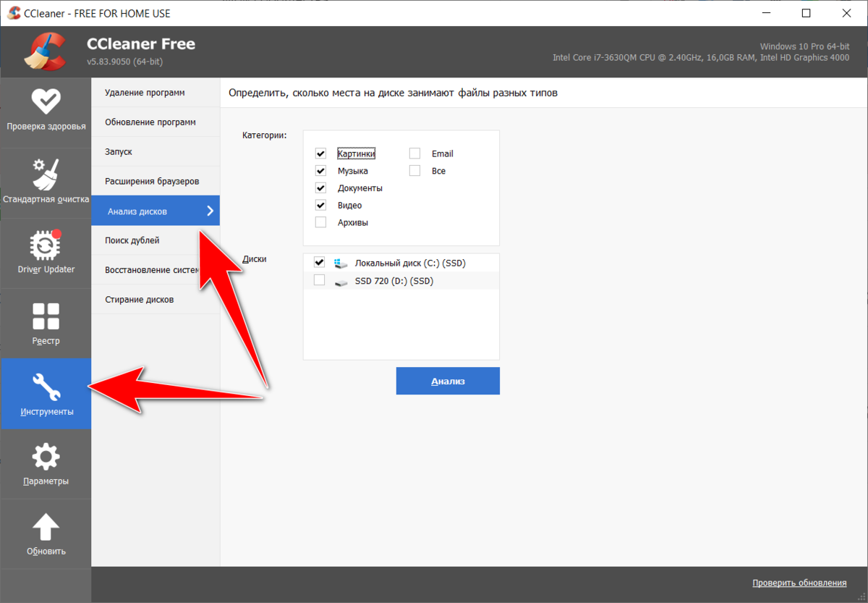Uncheck the Картинки (Pictures) category checkbox

[x=320, y=153]
